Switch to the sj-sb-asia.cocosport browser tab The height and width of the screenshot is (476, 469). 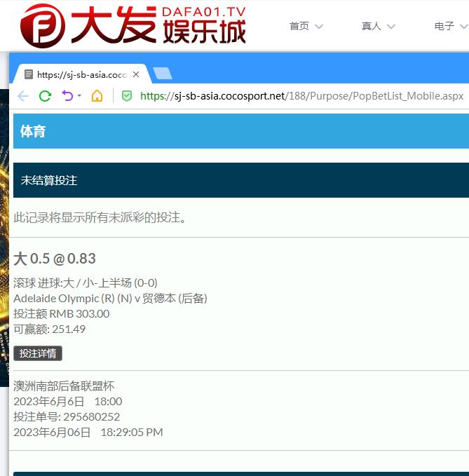tap(81, 74)
